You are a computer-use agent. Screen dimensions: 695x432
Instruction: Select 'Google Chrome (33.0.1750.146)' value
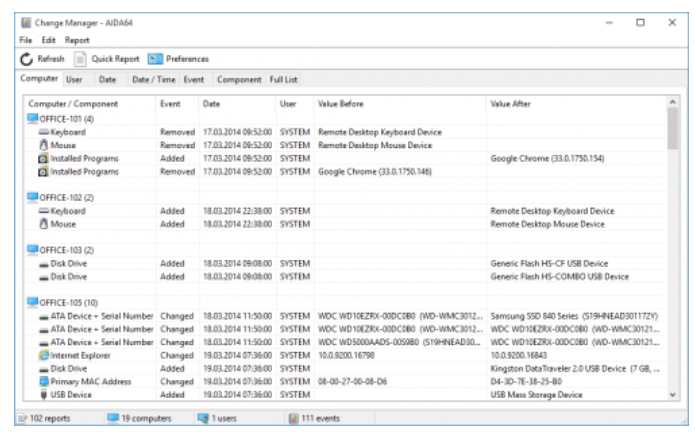point(375,171)
